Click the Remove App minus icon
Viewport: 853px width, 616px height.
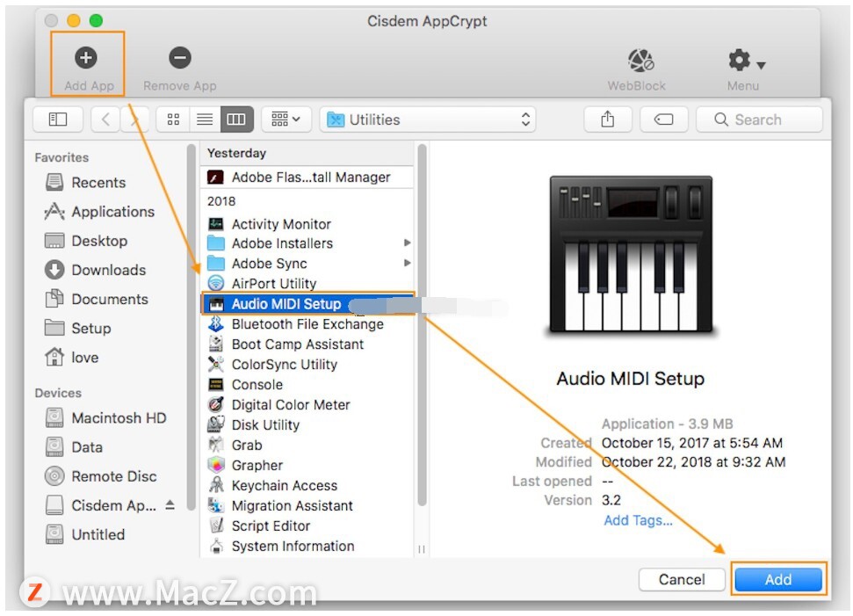coord(179,58)
